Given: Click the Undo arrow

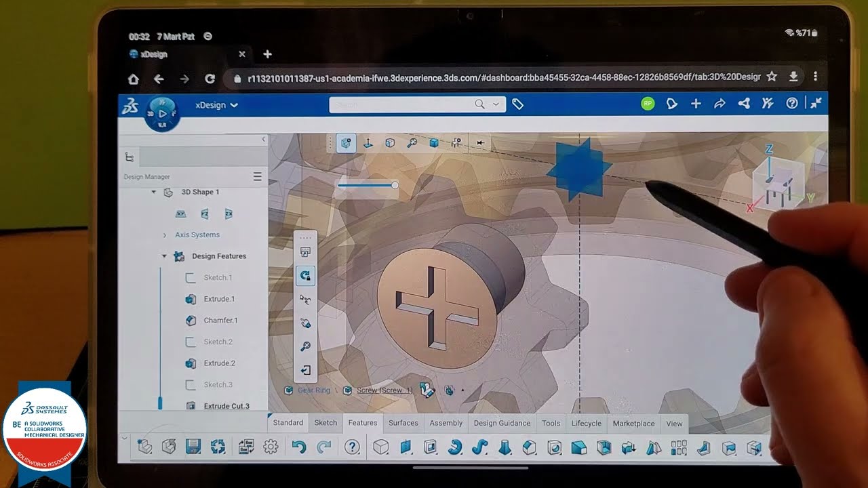Looking at the screenshot, I should [299, 447].
